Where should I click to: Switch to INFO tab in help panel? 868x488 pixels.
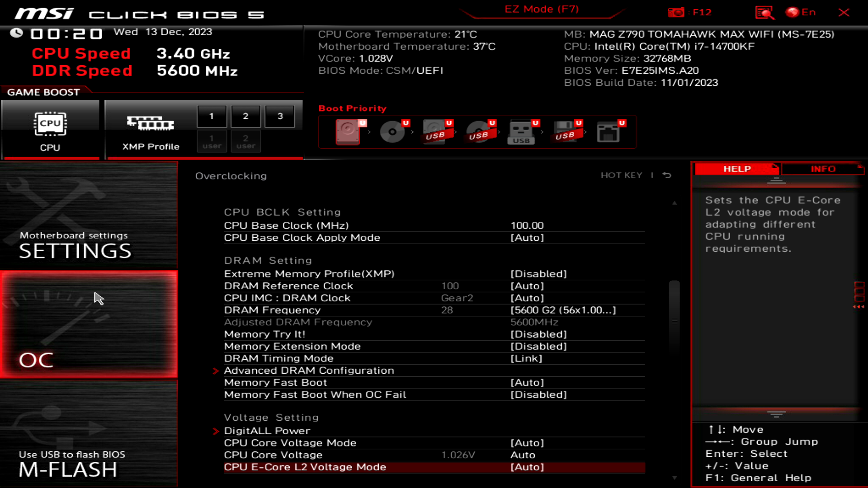click(823, 169)
